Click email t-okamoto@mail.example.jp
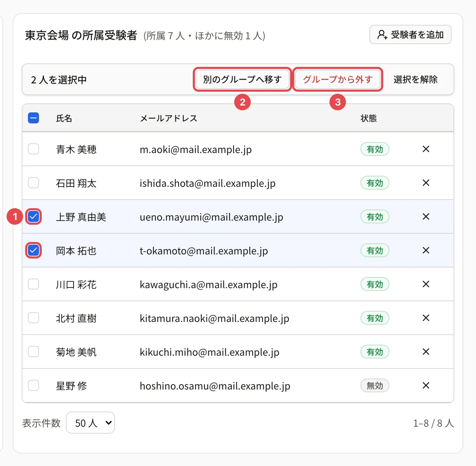This screenshot has height=466, width=476. (x=204, y=251)
